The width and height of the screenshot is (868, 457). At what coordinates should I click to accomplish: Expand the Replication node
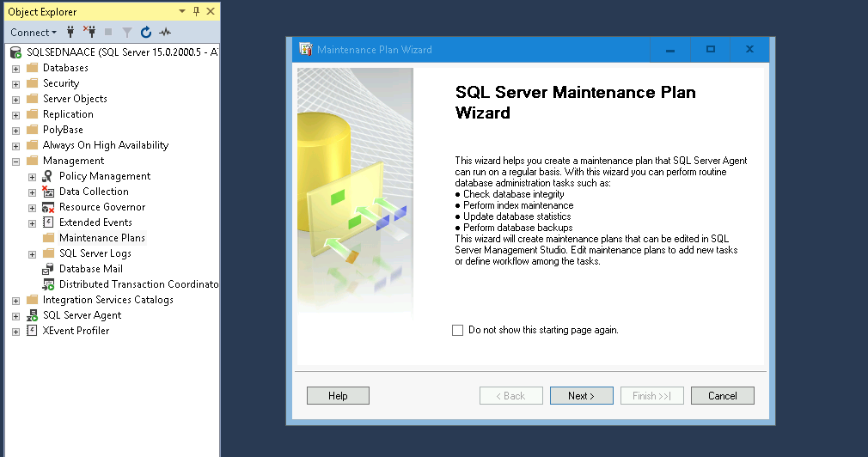(x=15, y=115)
